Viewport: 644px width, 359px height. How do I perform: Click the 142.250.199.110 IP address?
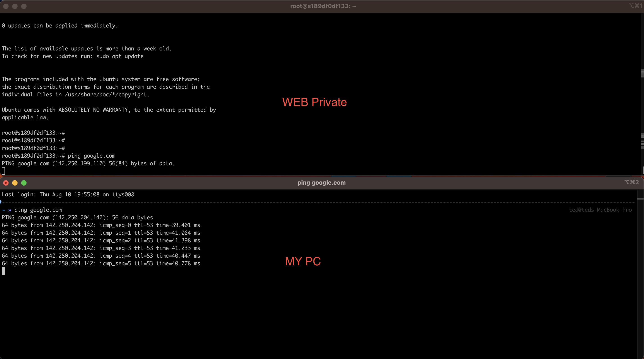(79, 164)
